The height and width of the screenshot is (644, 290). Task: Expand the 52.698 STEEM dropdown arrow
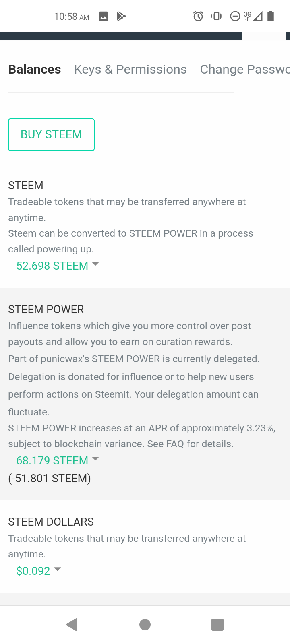95,264
